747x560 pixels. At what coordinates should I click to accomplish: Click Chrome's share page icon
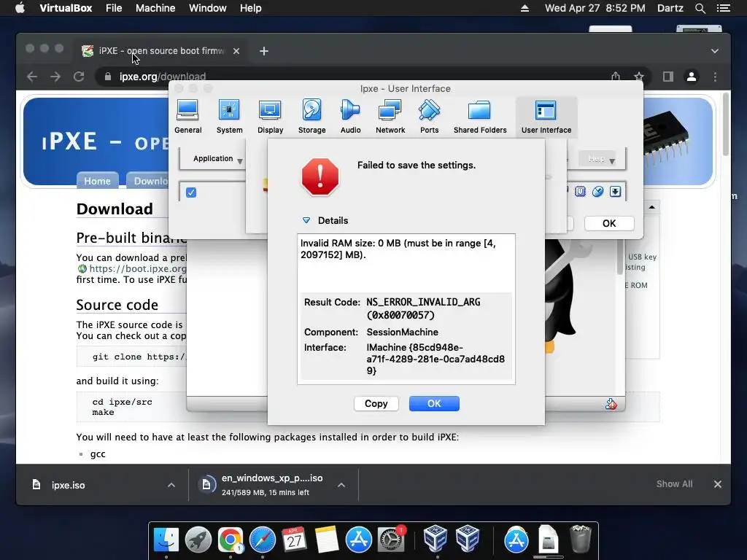(616, 76)
